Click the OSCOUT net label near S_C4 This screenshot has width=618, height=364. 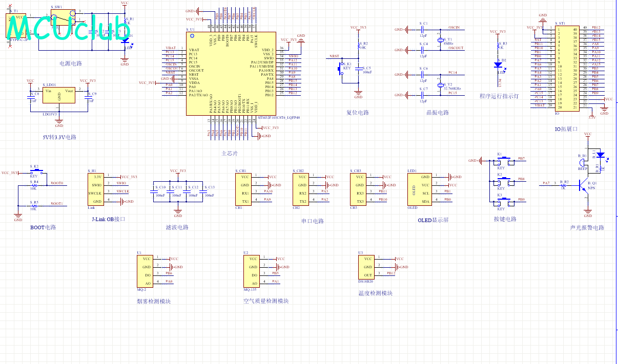pos(456,48)
